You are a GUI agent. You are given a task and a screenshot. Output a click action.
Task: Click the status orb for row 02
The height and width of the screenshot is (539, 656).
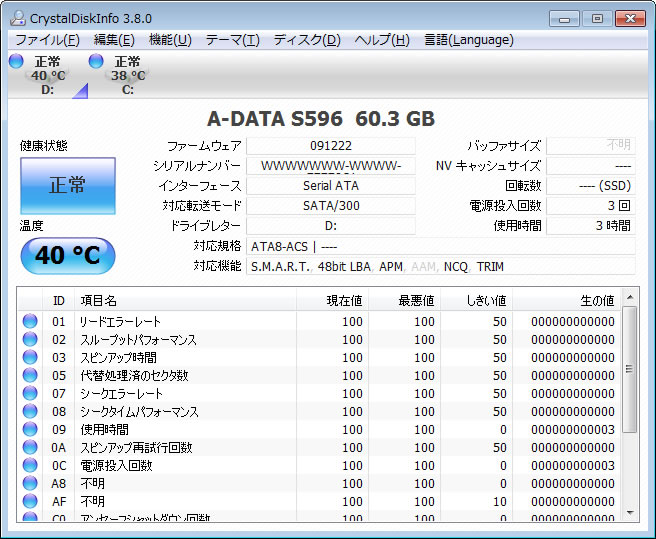[x=30, y=339]
